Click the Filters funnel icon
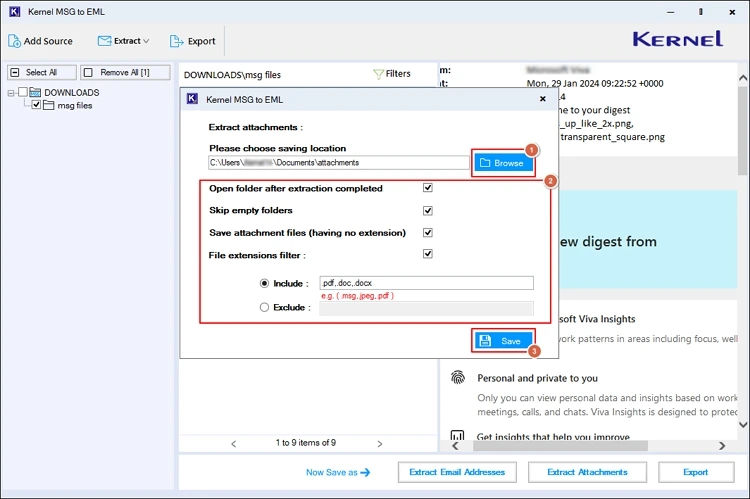Viewport: 750px width, 499px height. coord(379,73)
